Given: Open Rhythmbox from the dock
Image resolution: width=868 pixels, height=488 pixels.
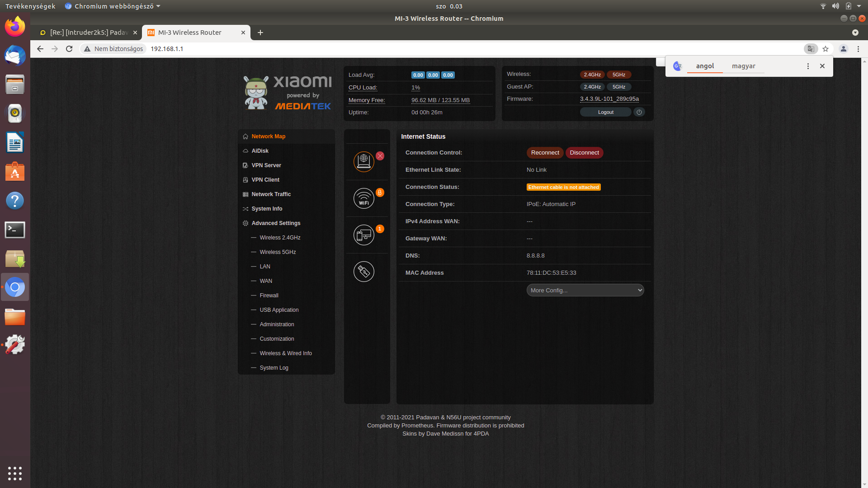Looking at the screenshot, I should pos(15,113).
